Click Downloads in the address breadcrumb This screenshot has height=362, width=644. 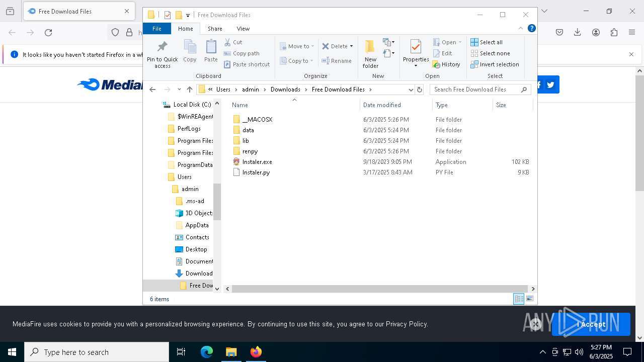tap(285, 89)
